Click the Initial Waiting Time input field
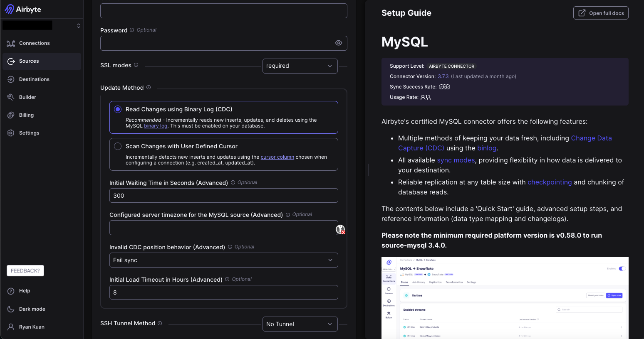The height and width of the screenshot is (339, 644). (223, 195)
